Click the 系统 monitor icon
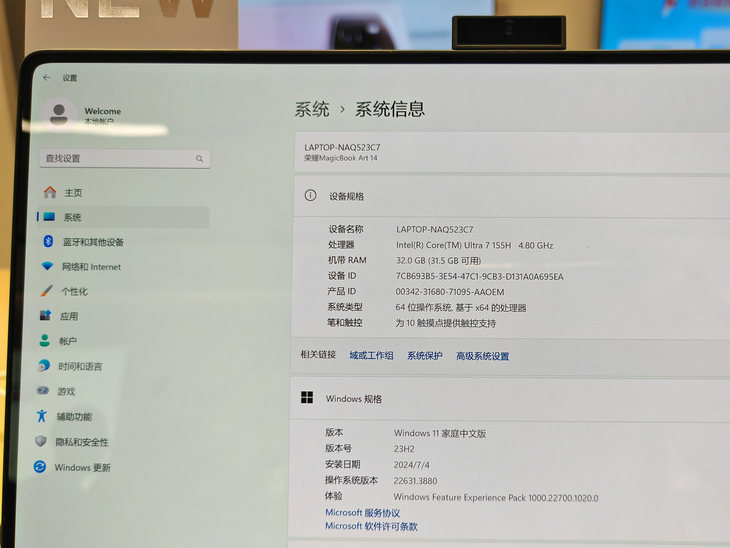 tap(49, 216)
